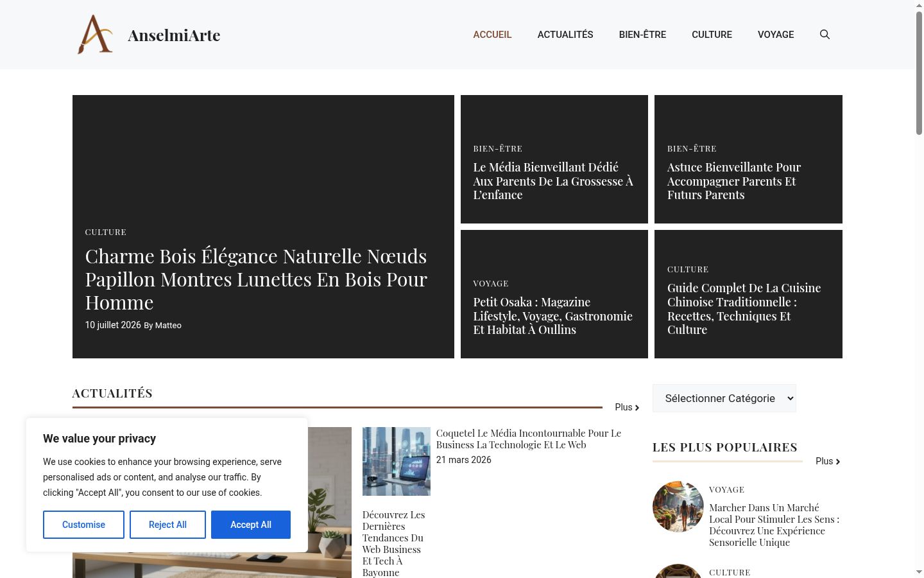Viewport: 924px width, 578px height.
Task: Click the AnselmiArte logo icon
Action: coord(95,35)
